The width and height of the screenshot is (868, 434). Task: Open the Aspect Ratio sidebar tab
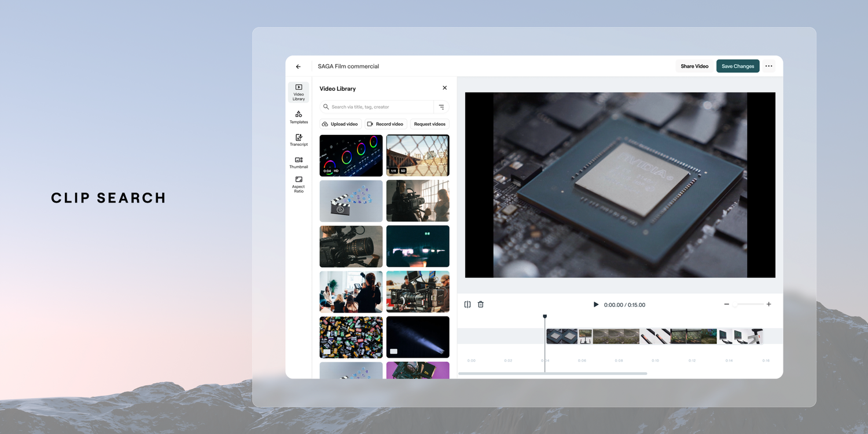pyautogui.click(x=299, y=185)
